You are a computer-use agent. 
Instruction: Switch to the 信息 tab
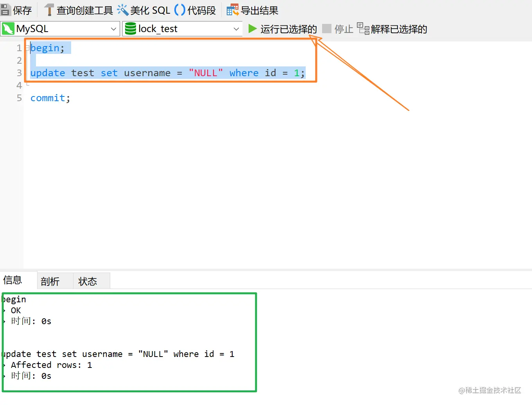(13, 280)
